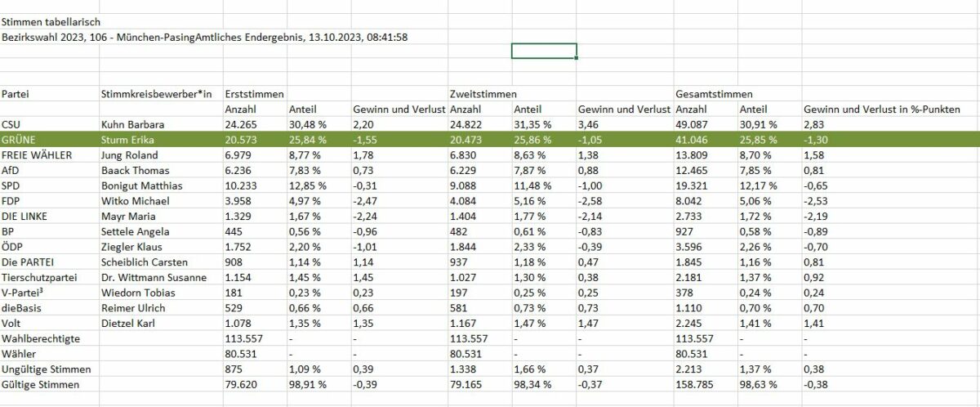Select Gültige Stimmen Erststimmen value 79.620
Image resolution: width=980 pixels, height=407 pixels.
coord(240,384)
